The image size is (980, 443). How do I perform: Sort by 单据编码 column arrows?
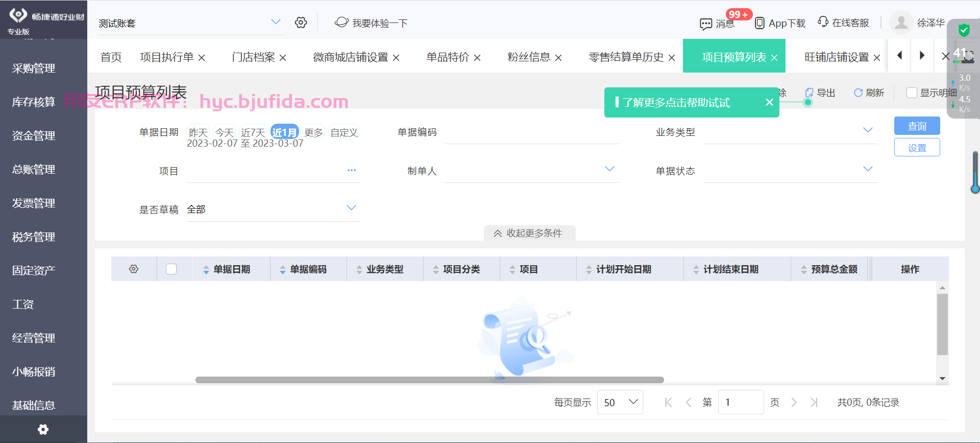(x=282, y=270)
